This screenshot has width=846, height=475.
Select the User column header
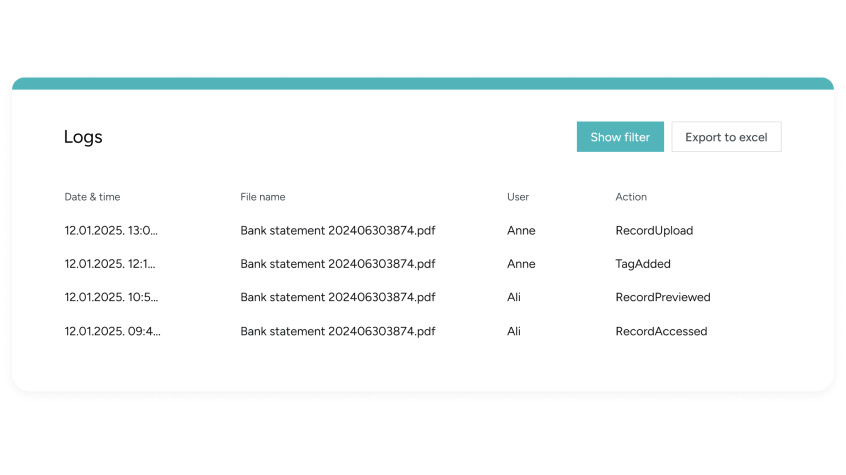[518, 197]
